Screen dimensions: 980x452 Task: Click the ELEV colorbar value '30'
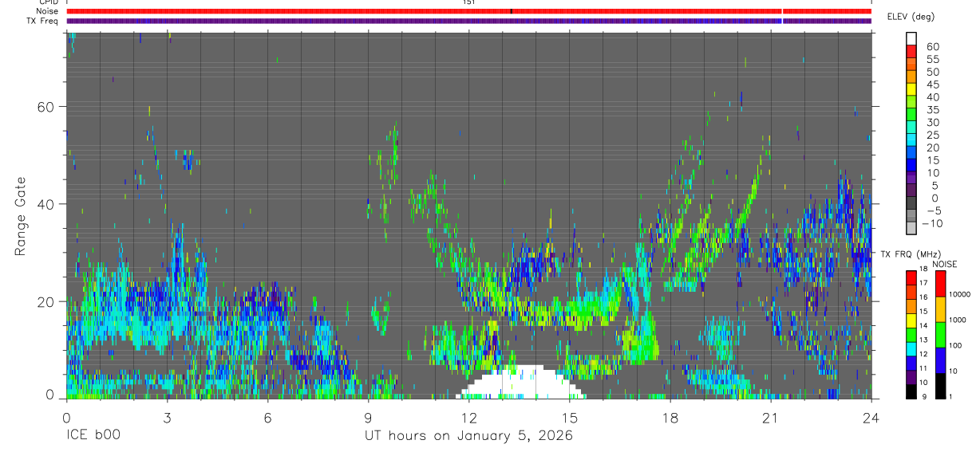tap(933, 122)
